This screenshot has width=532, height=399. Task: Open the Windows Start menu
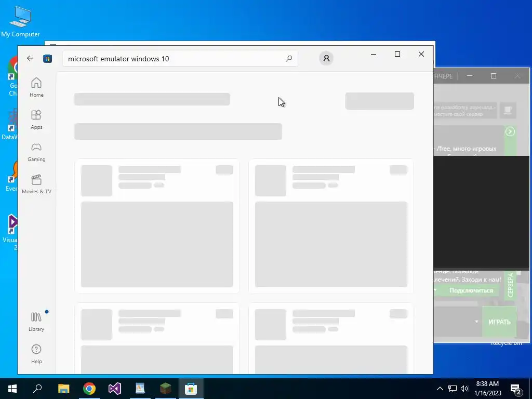pos(12,389)
